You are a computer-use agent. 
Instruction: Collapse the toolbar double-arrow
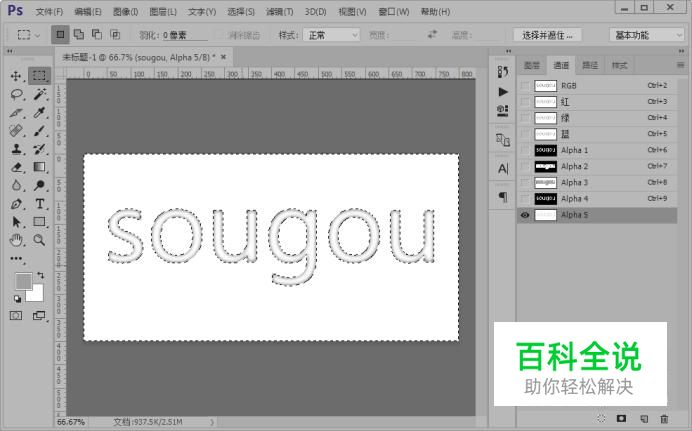pos(10,51)
